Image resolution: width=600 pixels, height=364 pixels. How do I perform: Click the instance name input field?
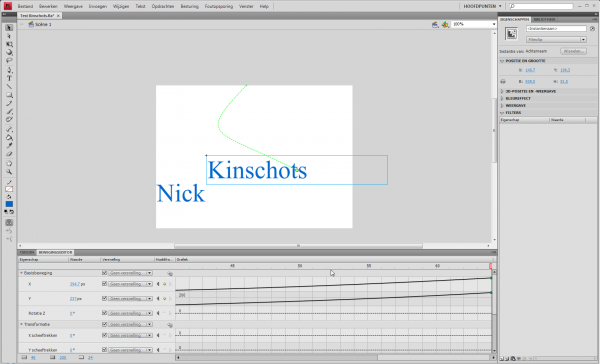point(556,29)
